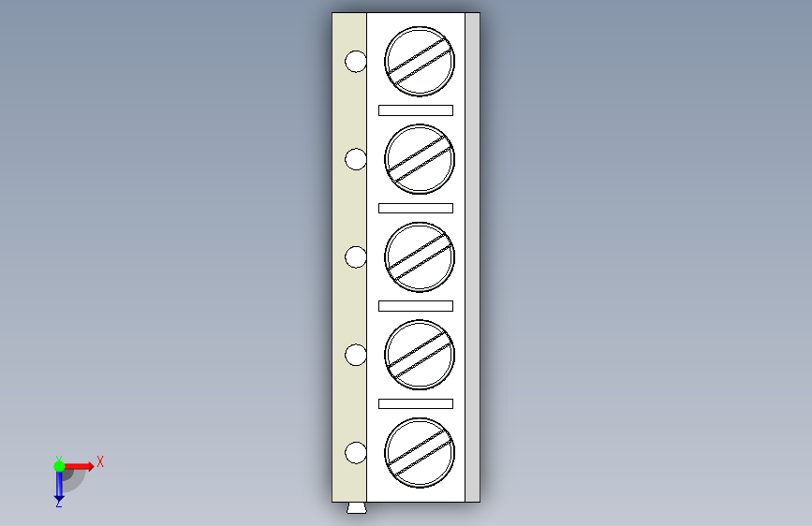Select the bottommost slotted screw head
Viewport: 812px width, 526px height.
420,452
